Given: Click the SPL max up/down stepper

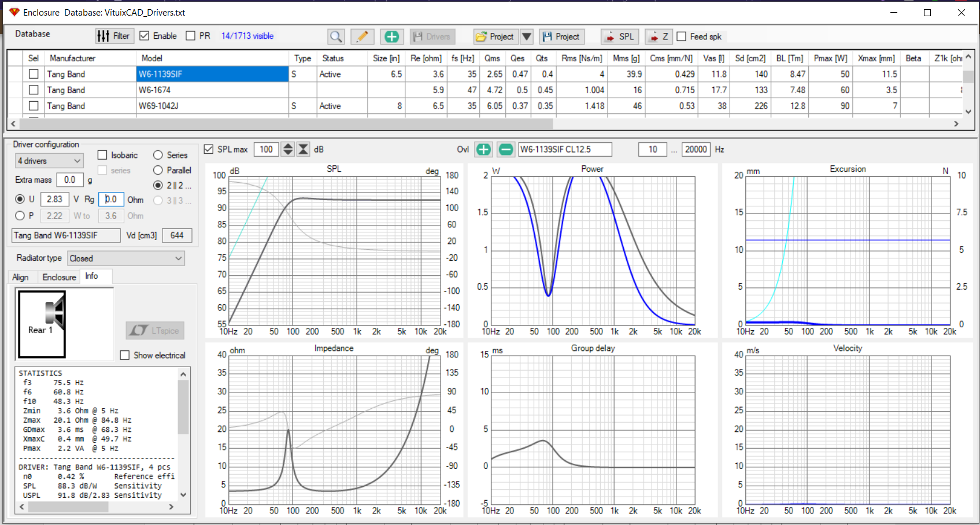Looking at the screenshot, I should [288, 149].
